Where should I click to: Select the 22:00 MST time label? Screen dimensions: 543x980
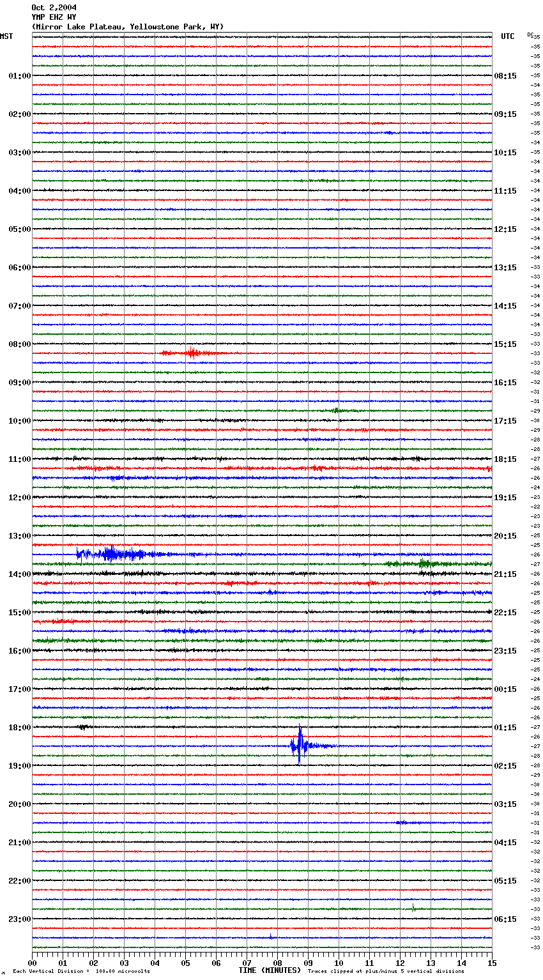(x=19, y=881)
